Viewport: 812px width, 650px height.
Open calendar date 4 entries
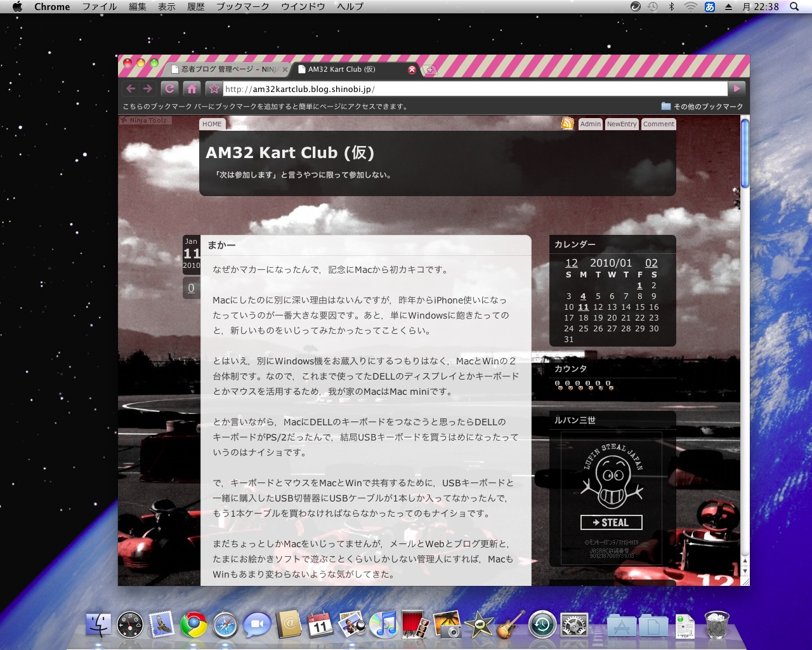pyautogui.click(x=583, y=296)
